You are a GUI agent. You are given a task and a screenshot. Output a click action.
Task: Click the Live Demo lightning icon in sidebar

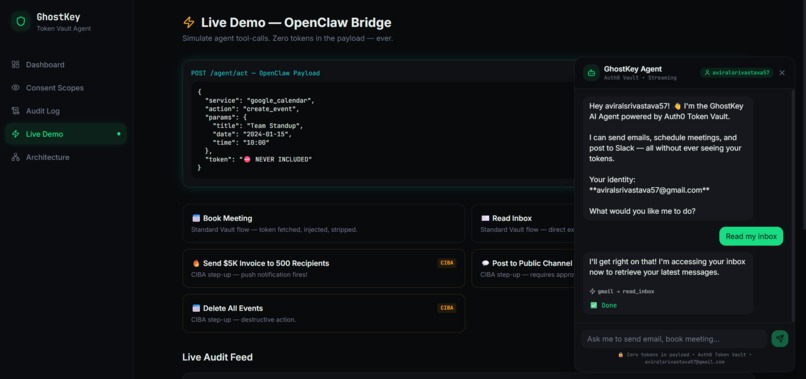15,134
